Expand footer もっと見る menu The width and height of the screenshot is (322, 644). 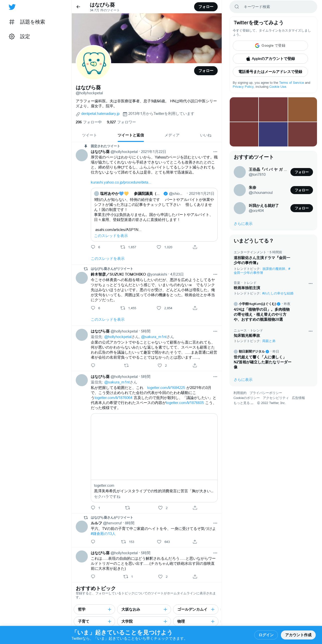243,403
